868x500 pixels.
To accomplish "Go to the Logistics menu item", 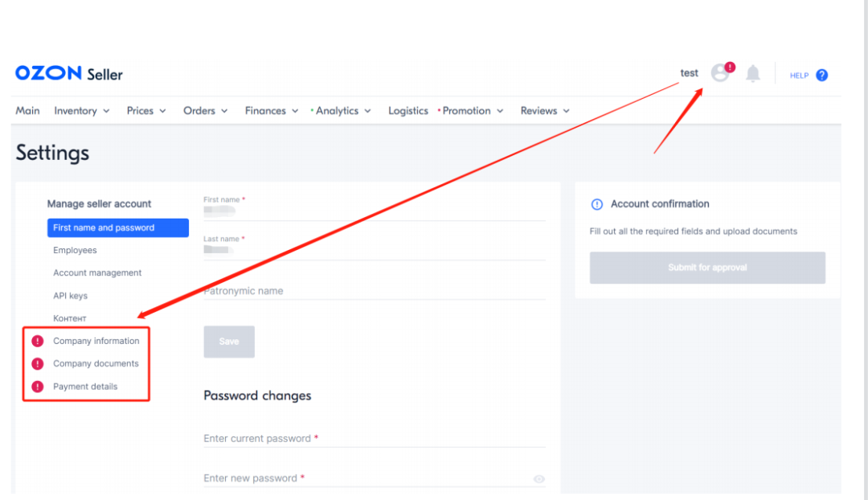I will pyautogui.click(x=407, y=111).
